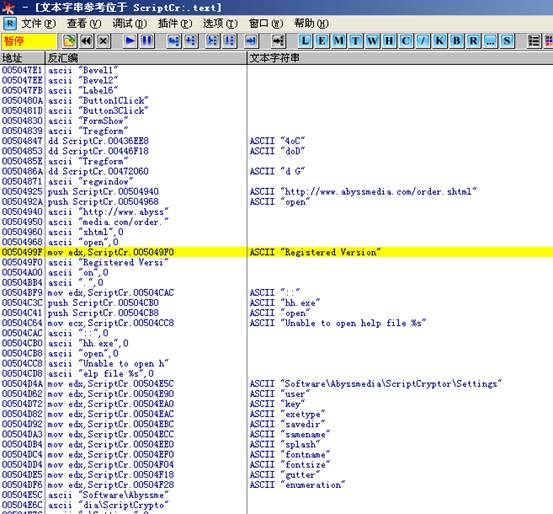Select ASCII "enumeration" string row
Image resolution: width=553 pixels, height=514 pixels.
[x=276, y=485]
